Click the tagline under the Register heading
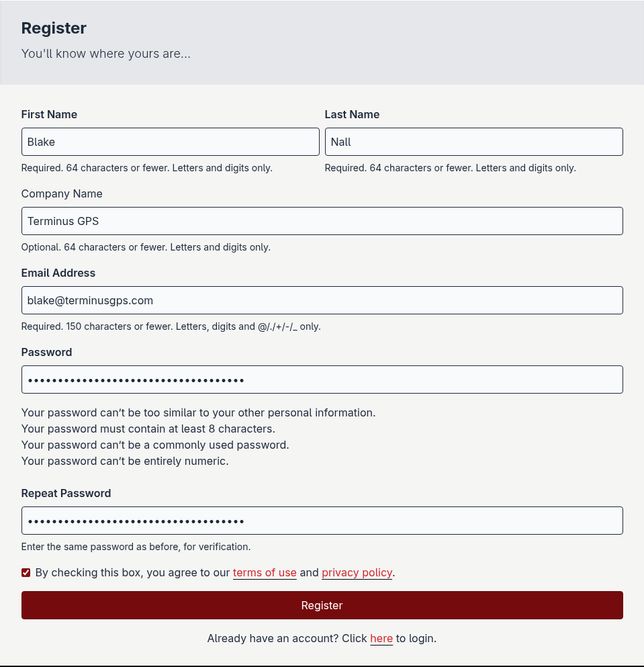 coord(105,53)
